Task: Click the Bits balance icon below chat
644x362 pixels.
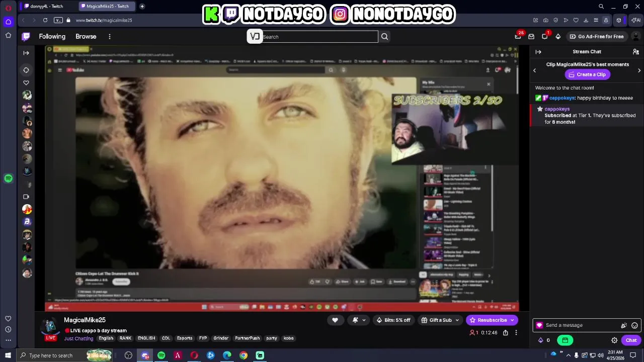Action: [541, 340]
